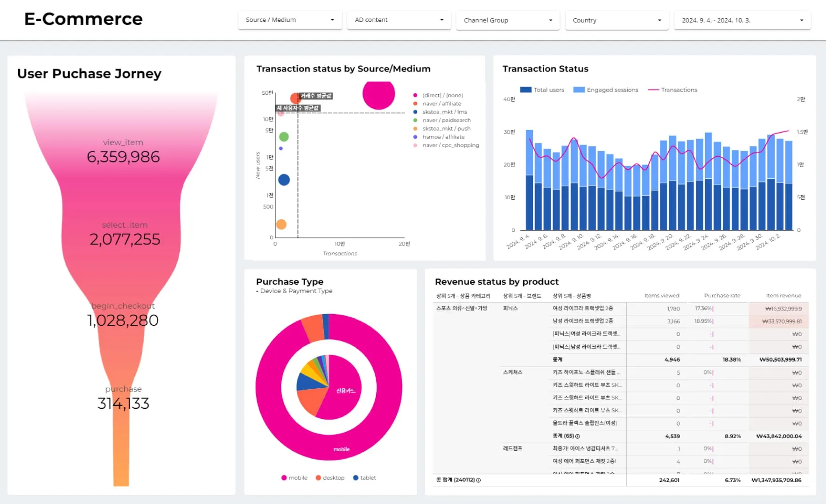Click the 피닉스 brand cell
The width and height of the screenshot is (826, 504).
click(510, 308)
